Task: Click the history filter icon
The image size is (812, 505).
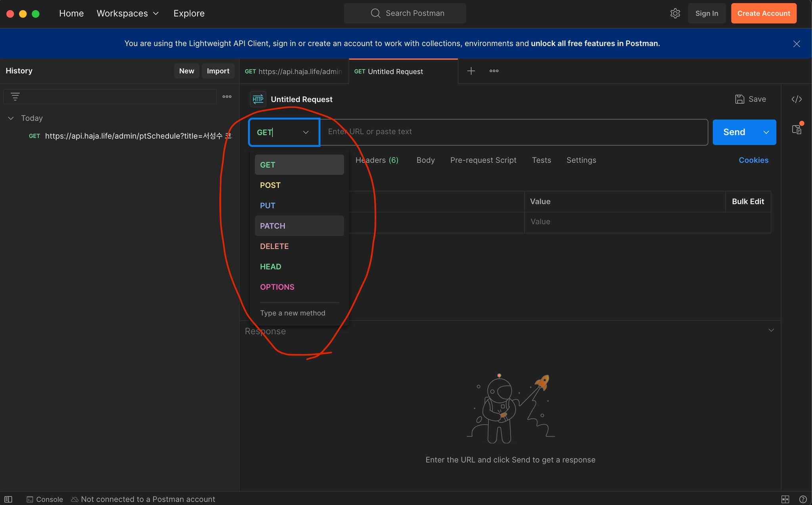Action: tap(15, 96)
